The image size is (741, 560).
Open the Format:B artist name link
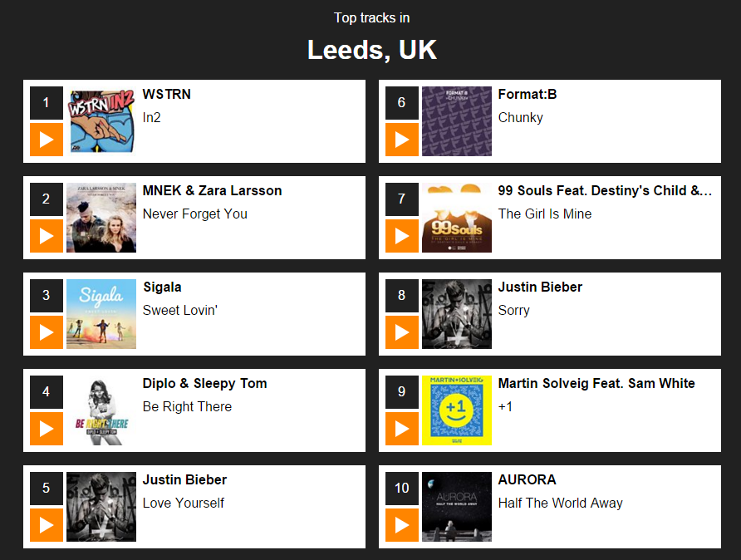pos(528,94)
